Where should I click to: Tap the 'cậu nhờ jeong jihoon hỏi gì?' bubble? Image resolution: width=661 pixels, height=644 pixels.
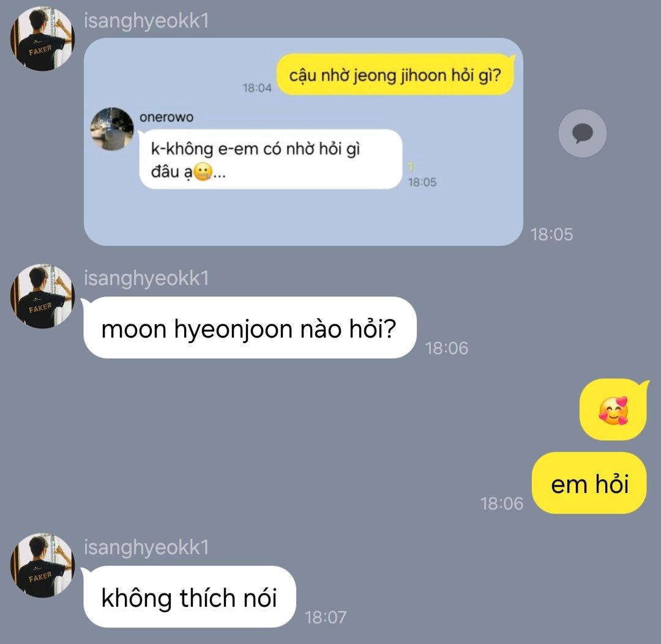[395, 75]
